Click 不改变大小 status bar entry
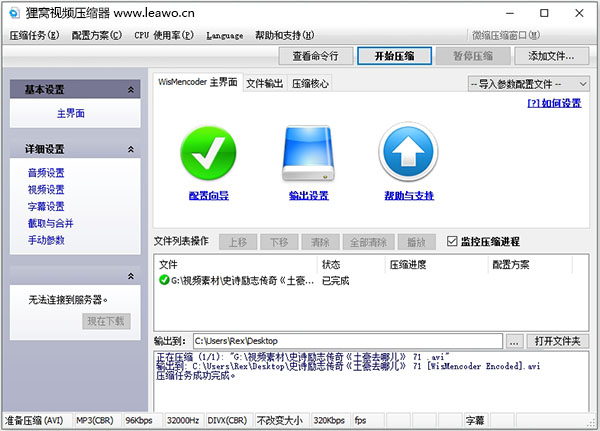 (280, 421)
